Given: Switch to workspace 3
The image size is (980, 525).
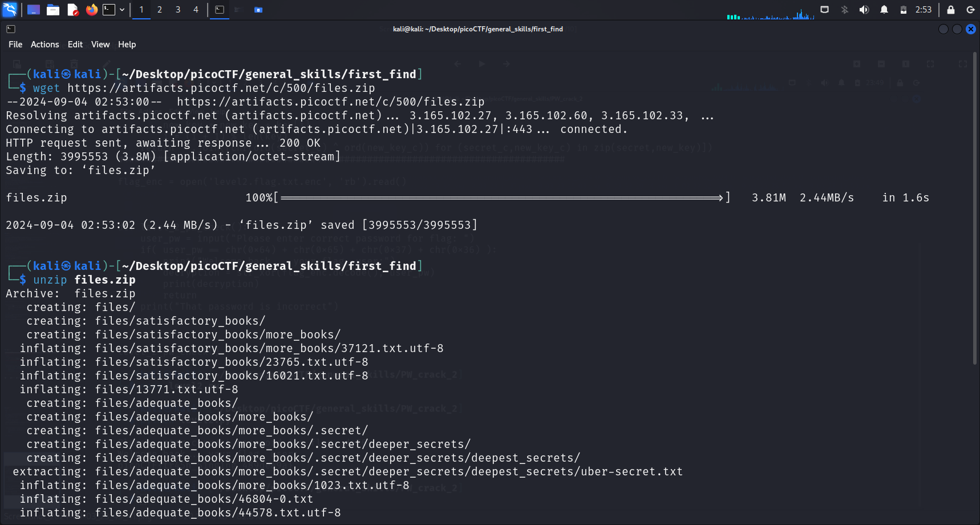Looking at the screenshot, I should 178,10.
